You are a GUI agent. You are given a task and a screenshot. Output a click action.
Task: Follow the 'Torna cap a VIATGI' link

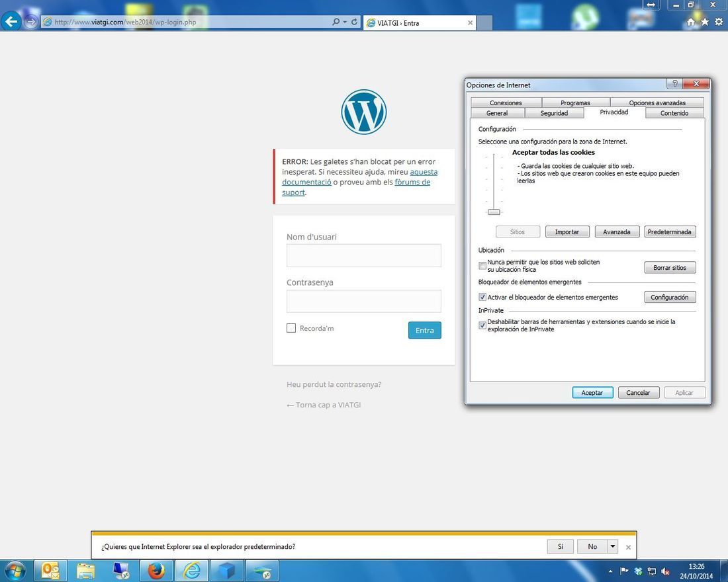coord(324,405)
